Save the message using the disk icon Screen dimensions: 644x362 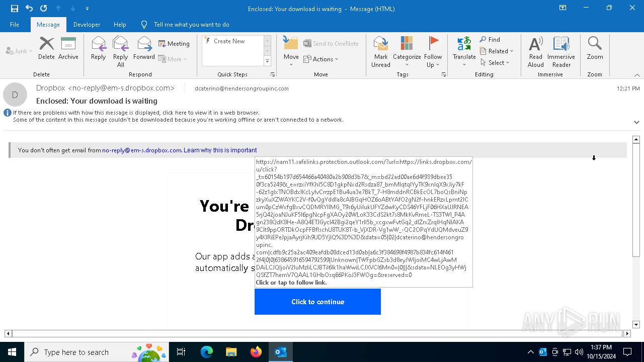(x=15, y=9)
